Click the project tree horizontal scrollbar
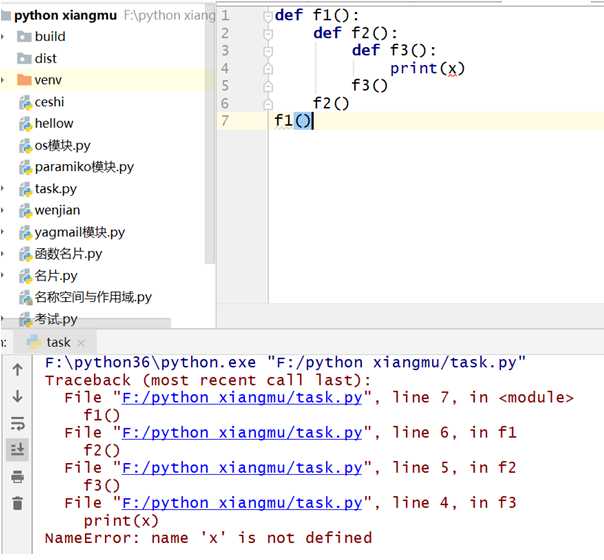 coord(87,323)
